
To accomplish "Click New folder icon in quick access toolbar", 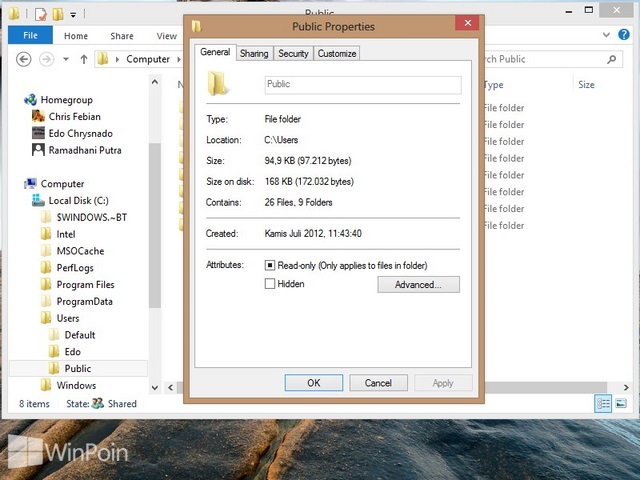I will (58, 14).
